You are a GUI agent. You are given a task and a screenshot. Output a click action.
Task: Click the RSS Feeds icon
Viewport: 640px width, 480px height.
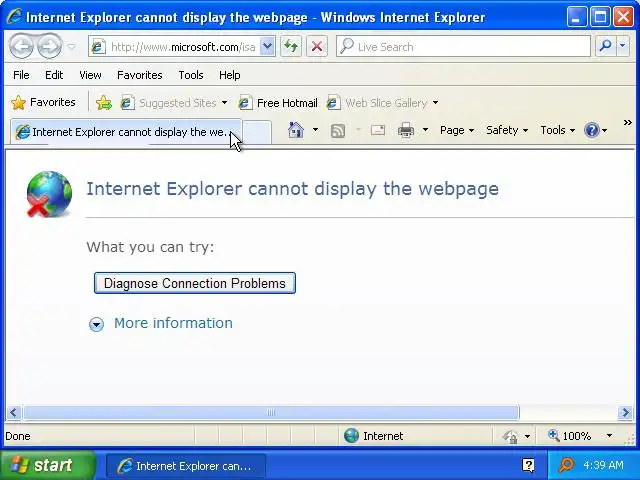tap(338, 131)
